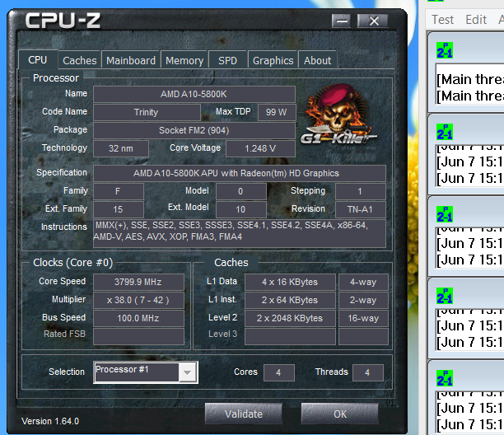
Task: Click the Threads count value
Action: coord(368,372)
